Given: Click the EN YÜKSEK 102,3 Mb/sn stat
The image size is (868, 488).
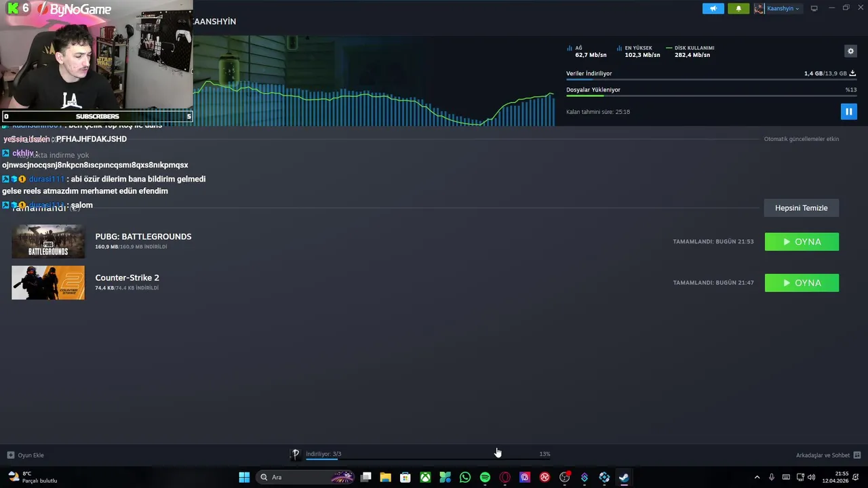Looking at the screenshot, I should pos(638,52).
